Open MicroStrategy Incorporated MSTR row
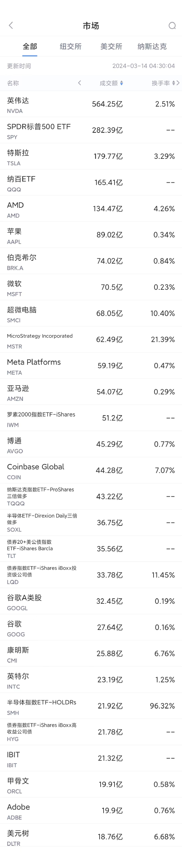 pos(91,340)
